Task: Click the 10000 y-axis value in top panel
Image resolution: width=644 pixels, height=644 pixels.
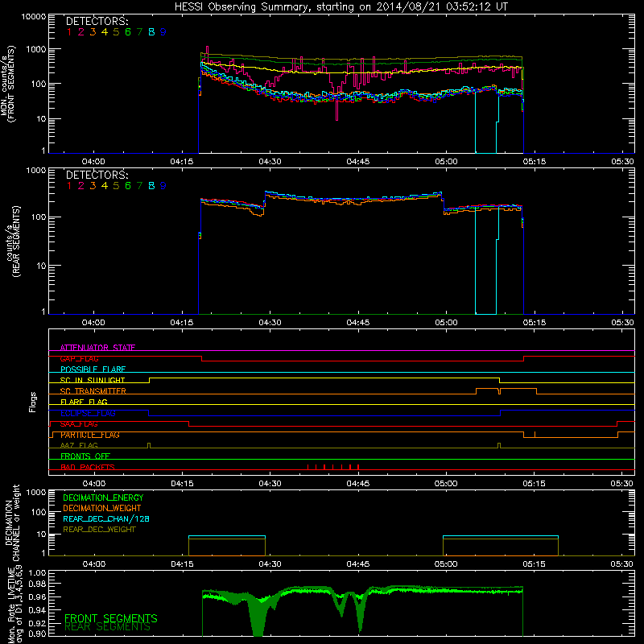Action: point(34,17)
